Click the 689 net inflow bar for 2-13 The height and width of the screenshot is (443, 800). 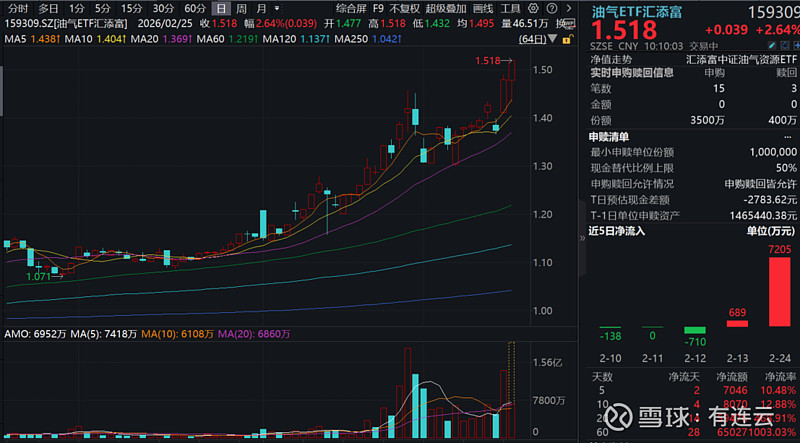tap(737, 324)
